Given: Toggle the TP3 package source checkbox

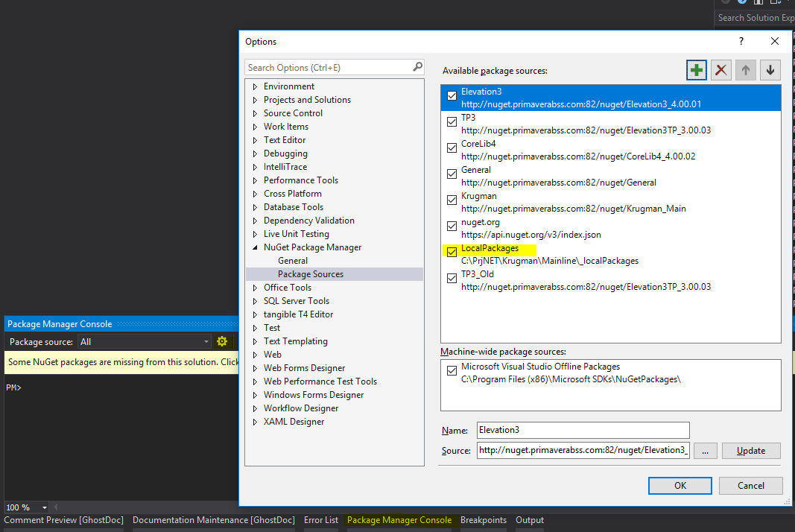Looking at the screenshot, I should [x=452, y=121].
